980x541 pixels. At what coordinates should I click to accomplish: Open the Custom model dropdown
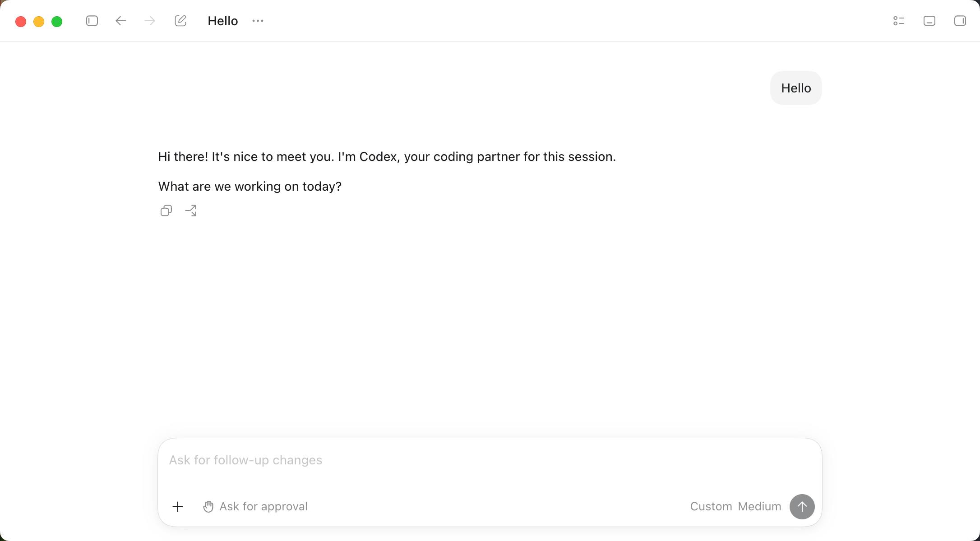(711, 507)
